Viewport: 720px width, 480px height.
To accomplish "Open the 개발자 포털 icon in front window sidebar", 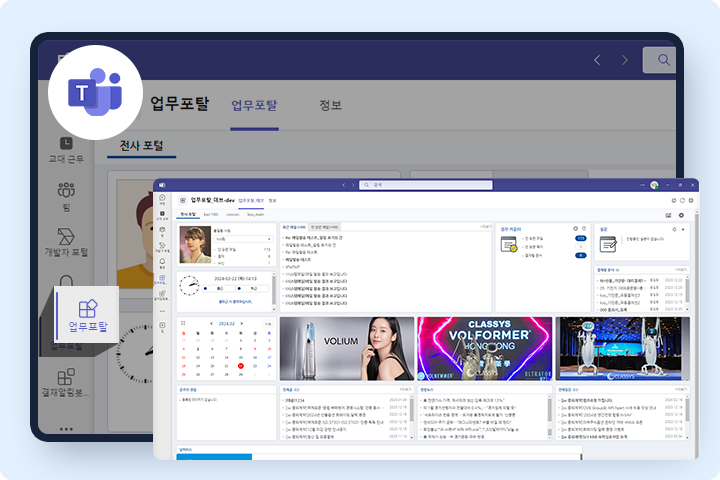I will coord(162,247).
